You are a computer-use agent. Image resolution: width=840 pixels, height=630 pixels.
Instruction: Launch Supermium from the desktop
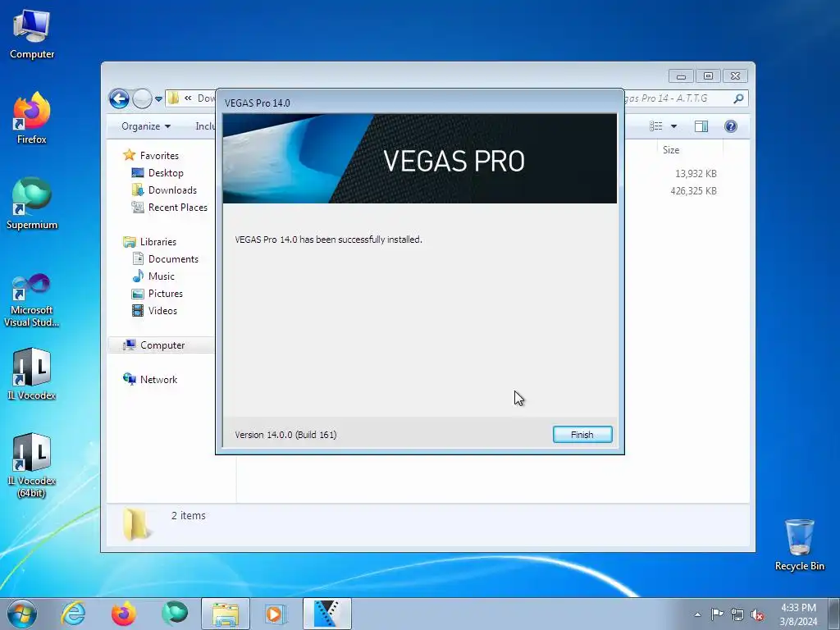click(32, 203)
